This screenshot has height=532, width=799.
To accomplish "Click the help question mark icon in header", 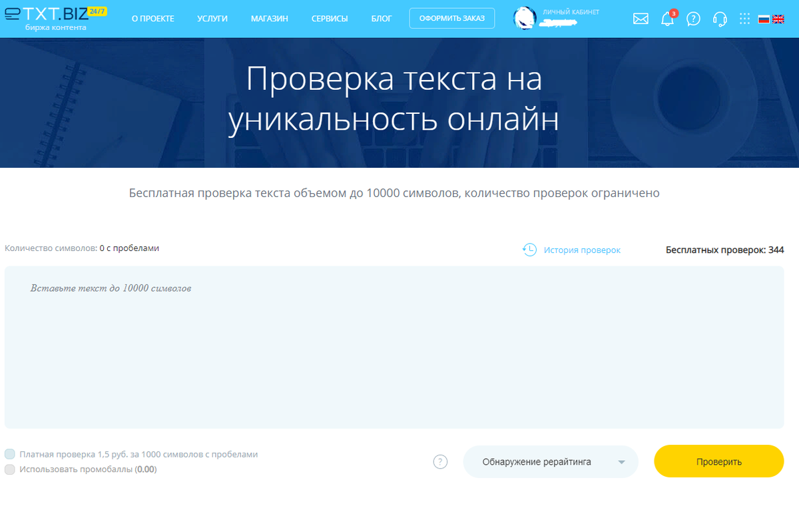I will click(693, 19).
